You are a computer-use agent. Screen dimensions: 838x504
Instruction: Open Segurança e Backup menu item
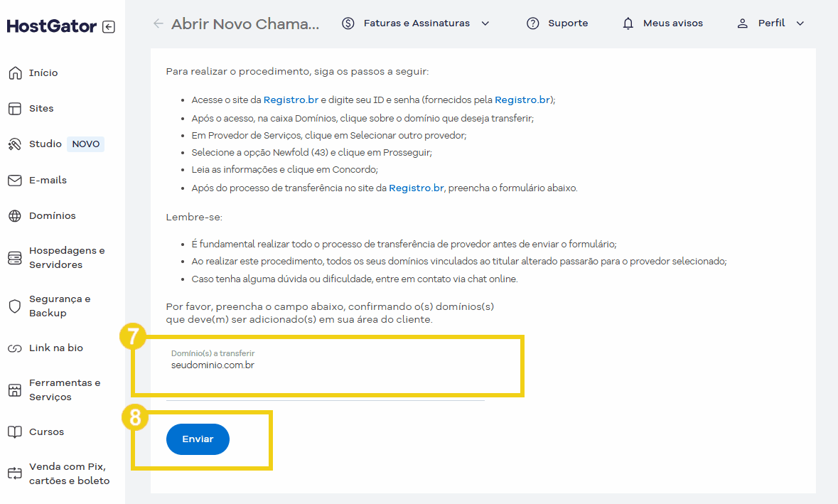pos(60,306)
